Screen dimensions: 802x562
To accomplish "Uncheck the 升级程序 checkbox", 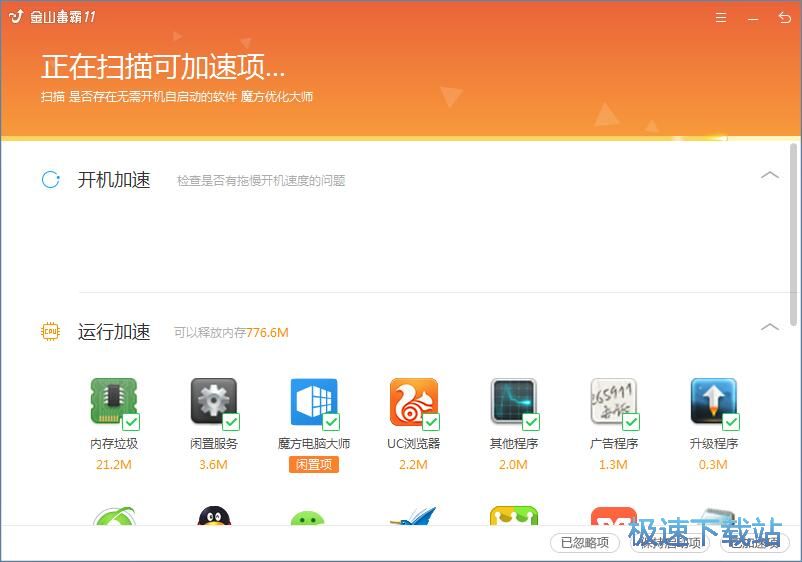I will coord(731,422).
